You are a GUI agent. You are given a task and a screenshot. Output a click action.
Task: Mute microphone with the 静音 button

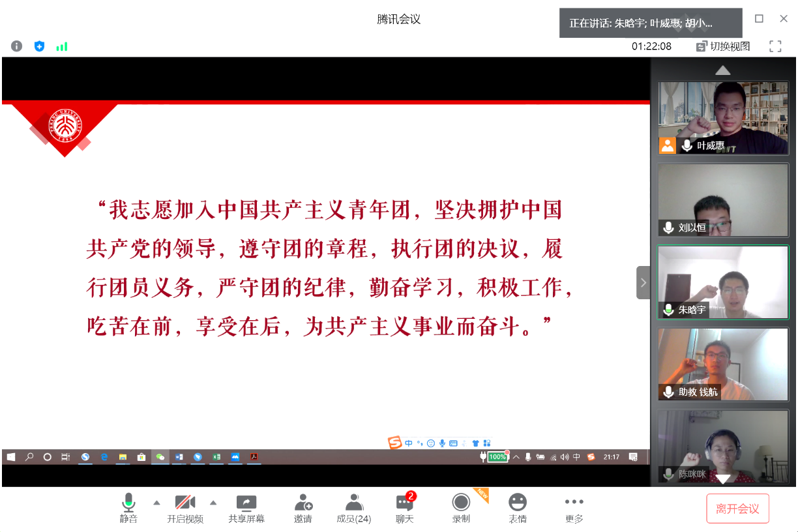(x=128, y=509)
